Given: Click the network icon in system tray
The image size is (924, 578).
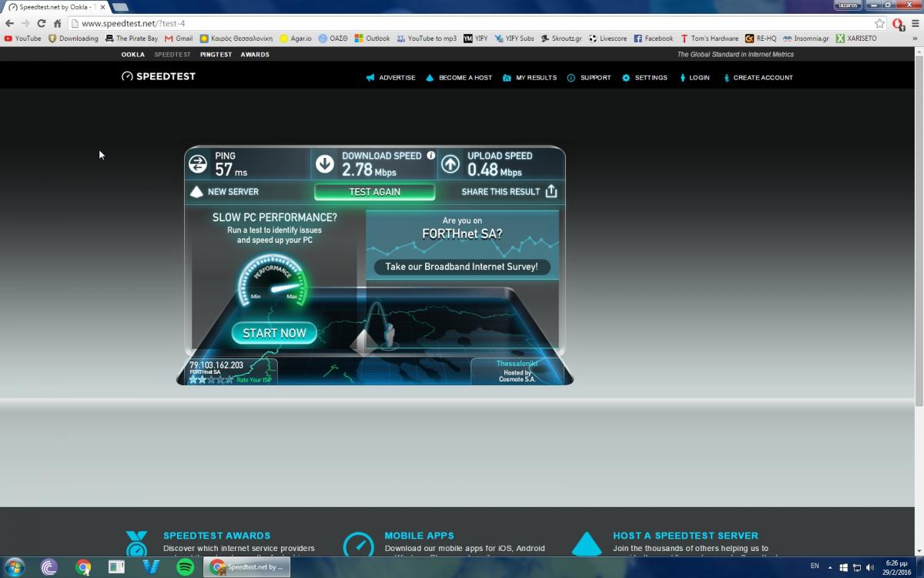Looking at the screenshot, I should click(856, 567).
